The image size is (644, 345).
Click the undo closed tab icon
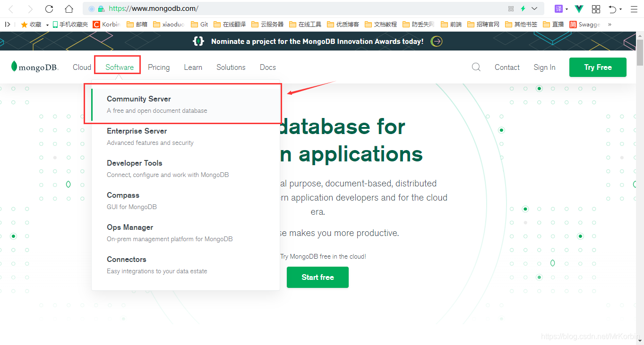613,8
